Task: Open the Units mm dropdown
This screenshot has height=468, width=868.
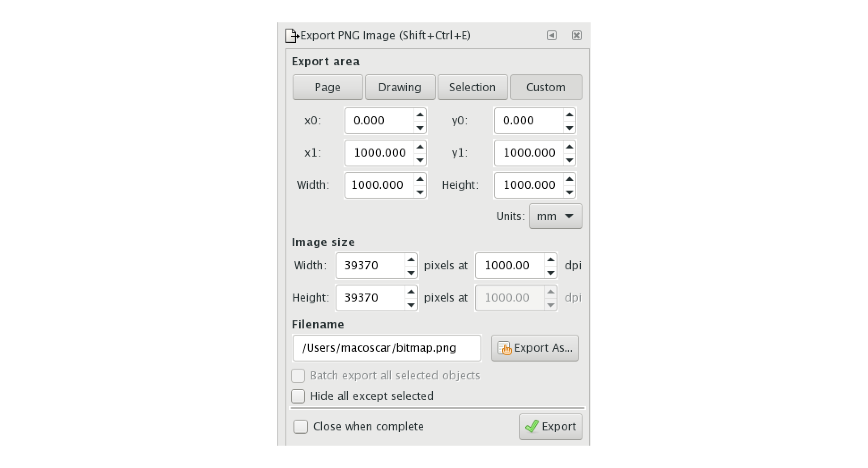Action: click(555, 217)
